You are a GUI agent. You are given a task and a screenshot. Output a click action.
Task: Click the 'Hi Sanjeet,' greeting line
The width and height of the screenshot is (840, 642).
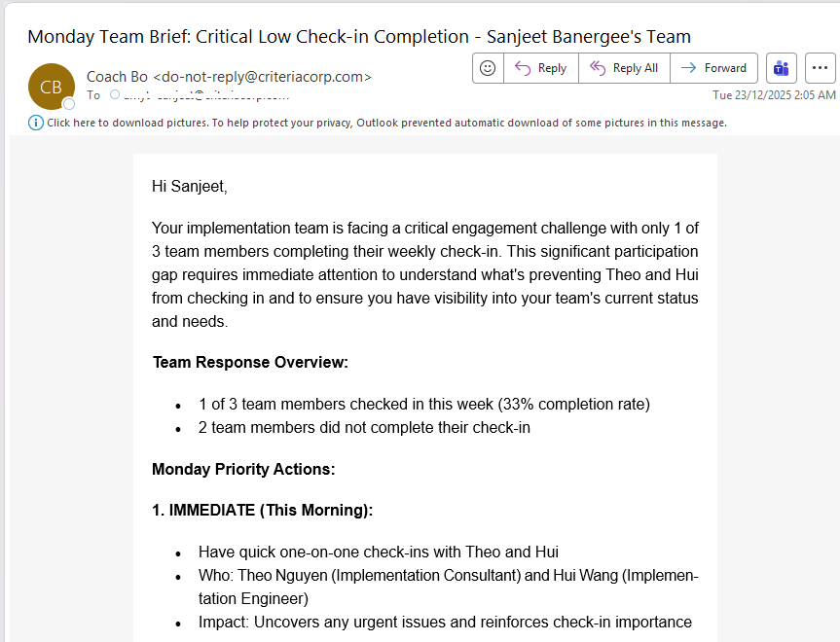pos(189,186)
